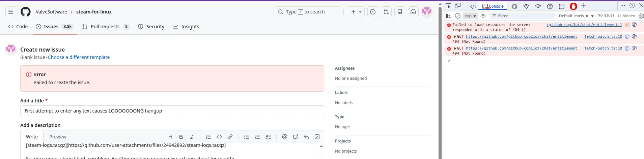Open the DevTools Elements panel icon
This screenshot has width=644, height=159.
[x=473, y=6]
